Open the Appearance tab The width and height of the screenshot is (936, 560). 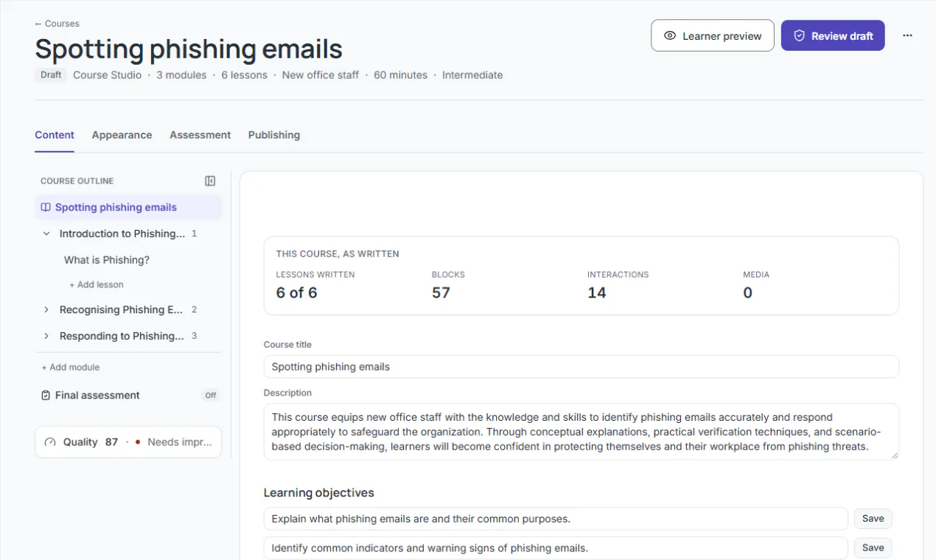pyautogui.click(x=122, y=135)
